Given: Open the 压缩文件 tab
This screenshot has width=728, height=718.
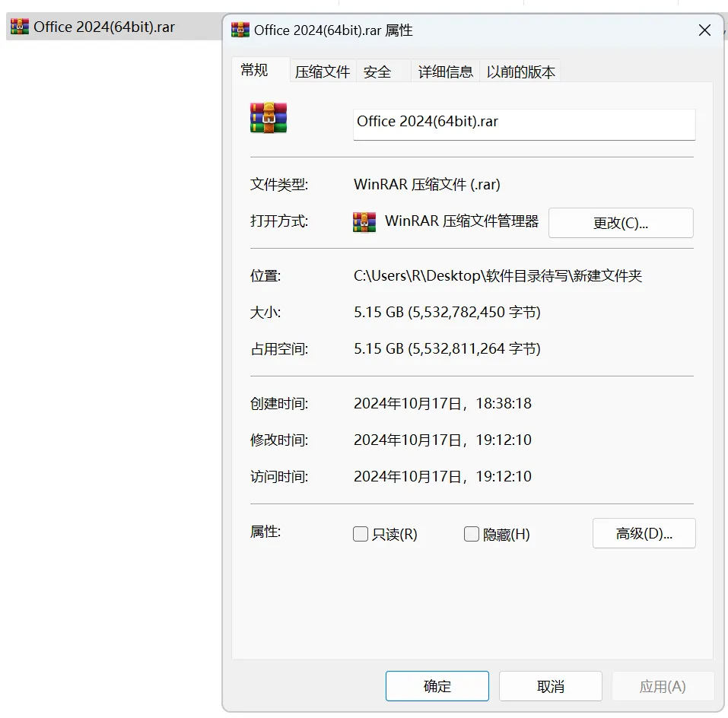Looking at the screenshot, I should point(323,72).
